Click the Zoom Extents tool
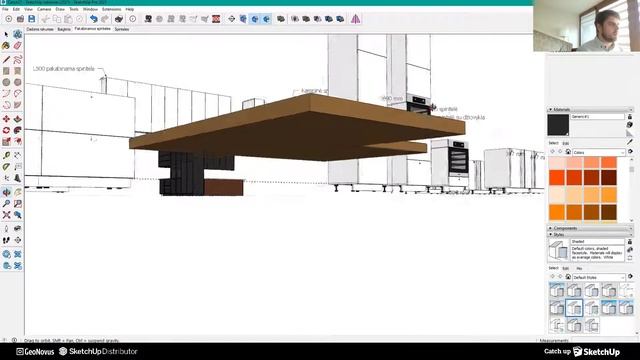640x360 pixels. 6,215
